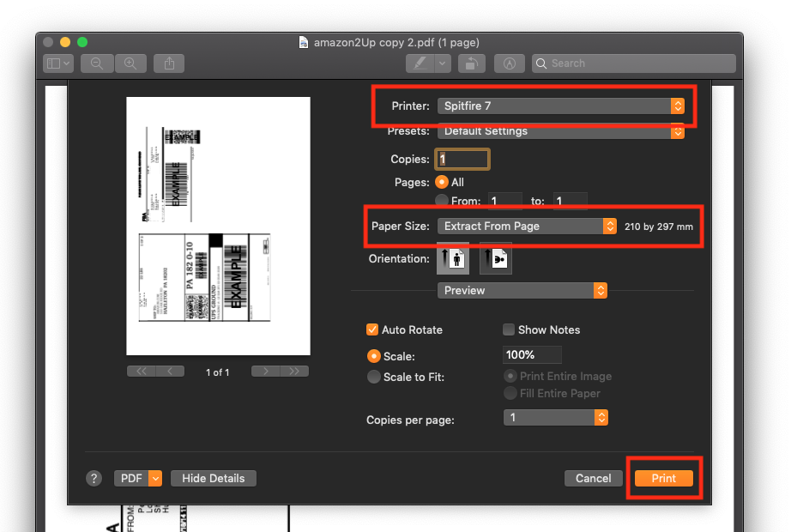Rotate the page with the rotate icon
This screenshot has height=532, width=791.
472,63
